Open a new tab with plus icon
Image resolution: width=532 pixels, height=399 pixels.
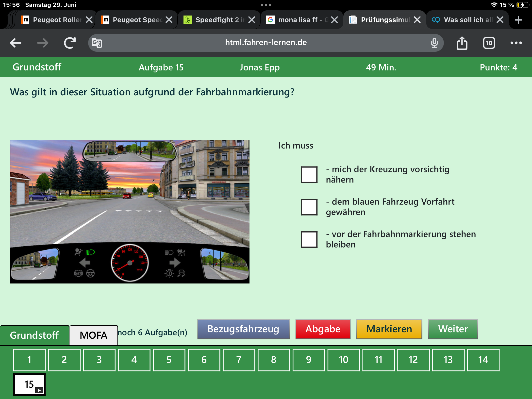(x=518, y=20)
